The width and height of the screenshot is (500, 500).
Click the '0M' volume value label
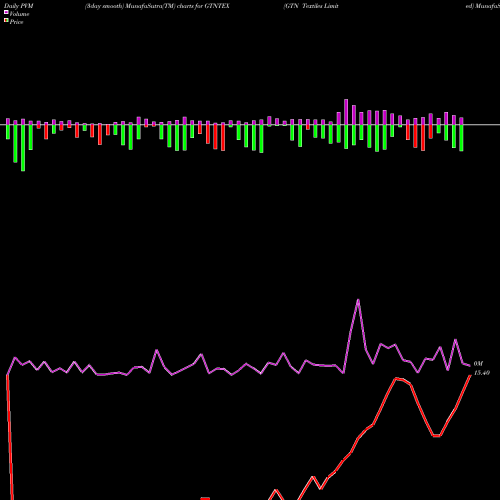pyautogui.click(x=478, y=364)
